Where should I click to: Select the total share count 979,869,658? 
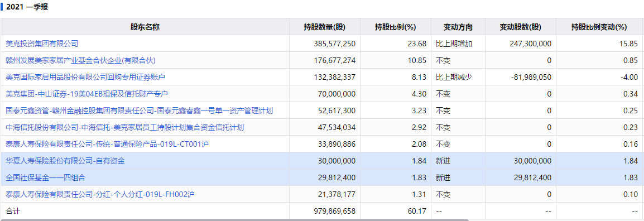334,211
